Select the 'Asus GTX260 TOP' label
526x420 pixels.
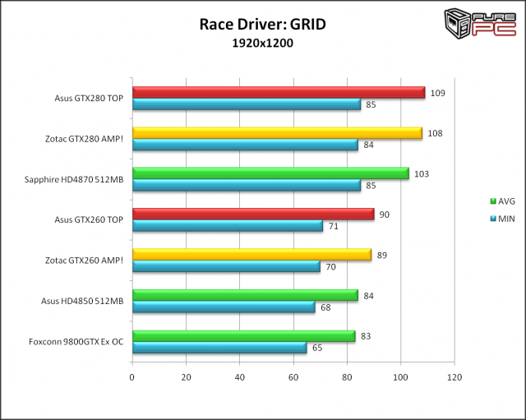(89, 219)
